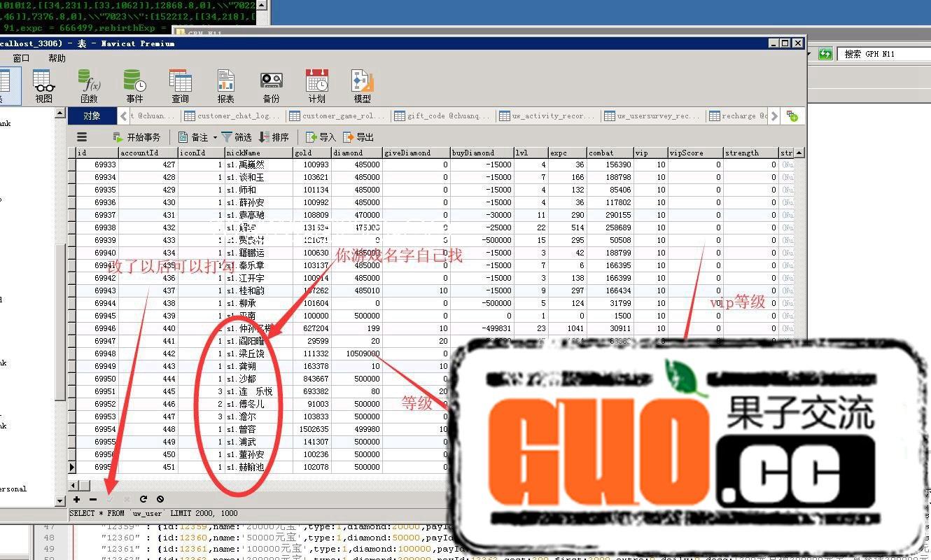Click the 开始事务 button
The width and height of the screenshot is (931, 560).
click(136, 137)
